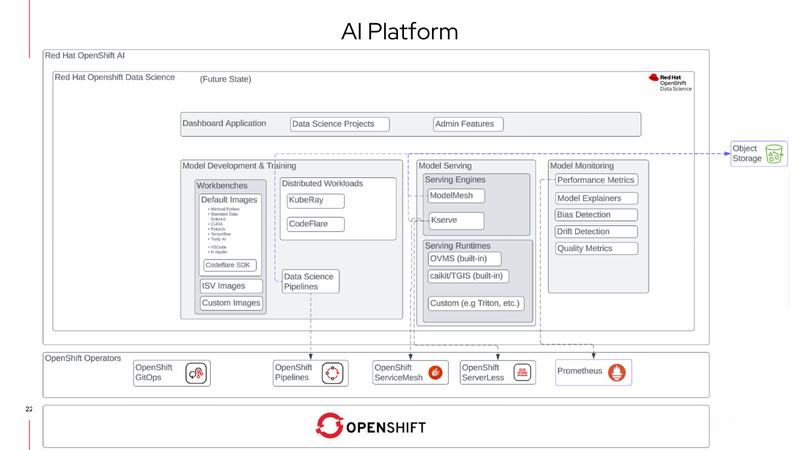
Task: Click the Model Explainers box
Action: click(x=596, y=198)
